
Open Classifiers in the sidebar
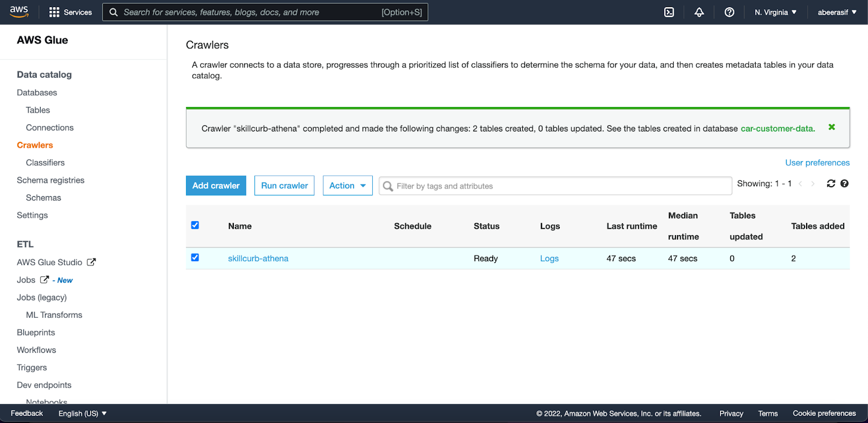point(45,162)
